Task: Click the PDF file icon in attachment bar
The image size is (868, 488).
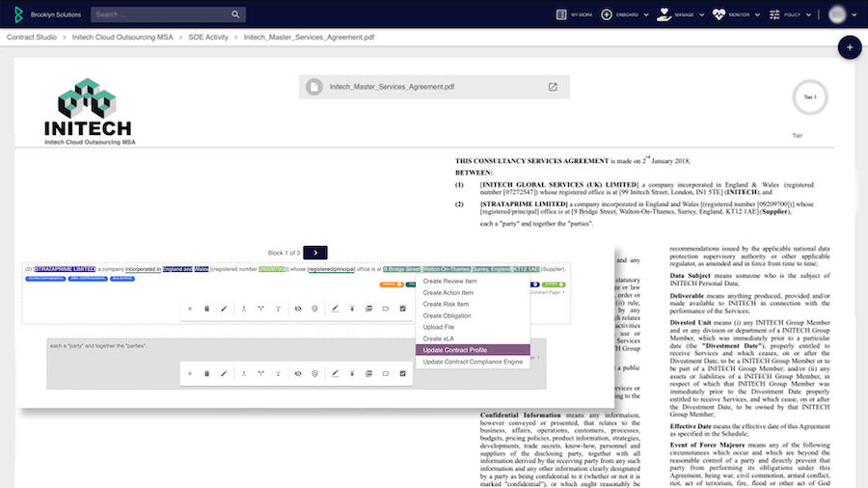Action: tap(314, 87)
